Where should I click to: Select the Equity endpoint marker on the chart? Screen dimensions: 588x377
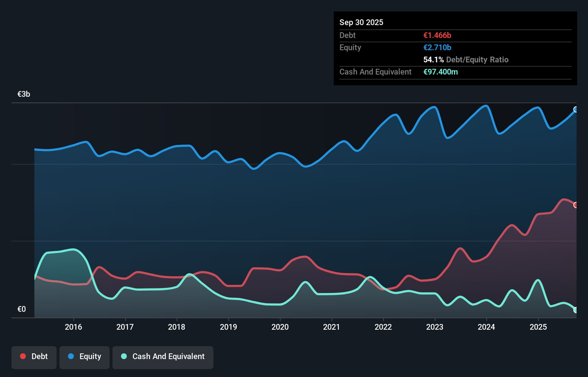[576, 109]
